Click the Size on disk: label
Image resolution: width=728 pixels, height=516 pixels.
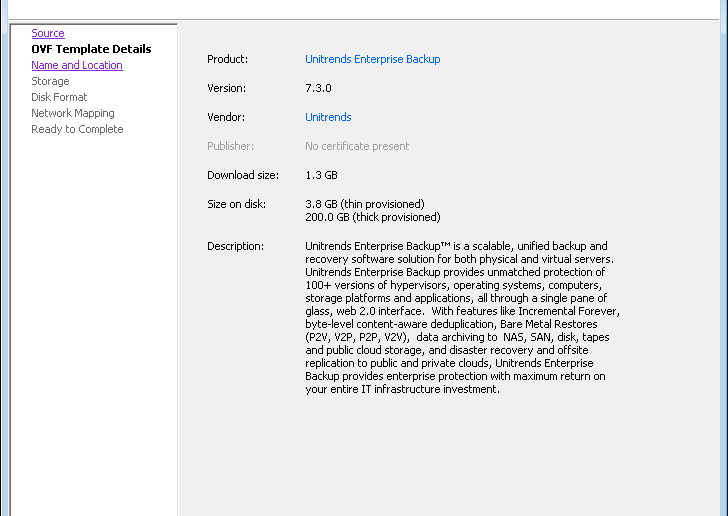tap(236, 204)
